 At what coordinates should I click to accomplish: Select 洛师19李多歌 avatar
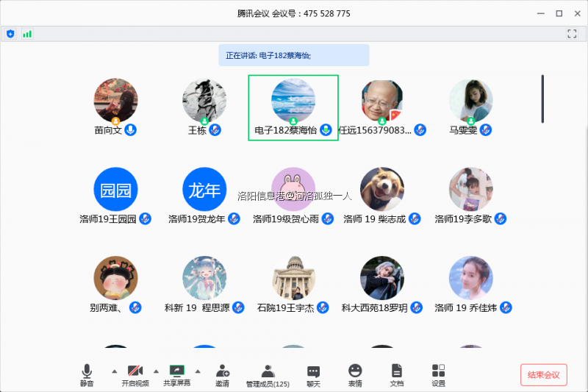[471, 190]
